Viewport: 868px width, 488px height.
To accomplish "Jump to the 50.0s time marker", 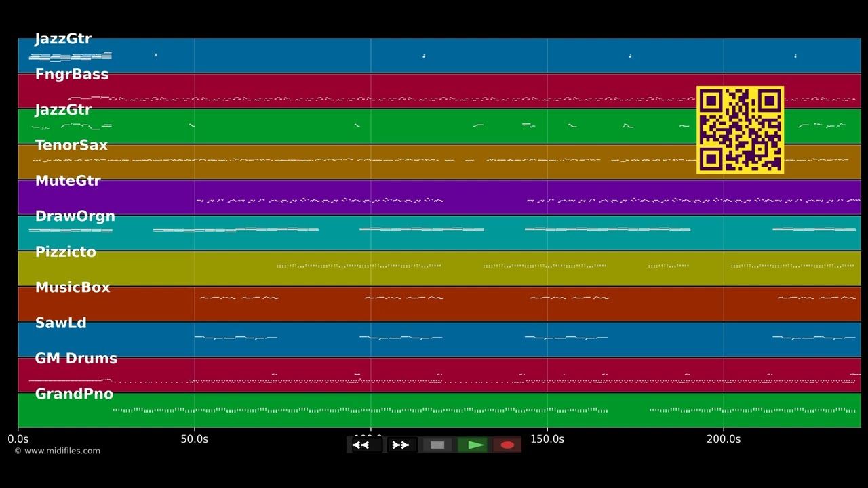I will coord(195,439).
